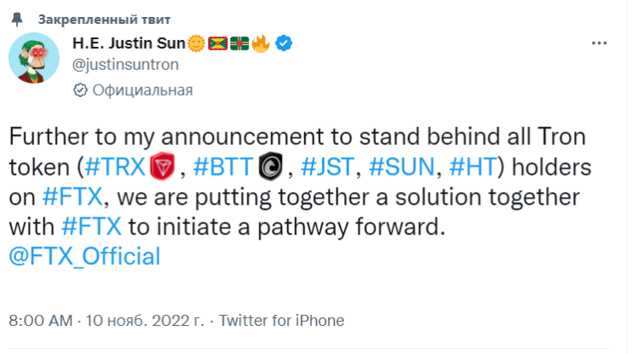Open Justin Sun's profile avatar
Screen dimensions: 644x354
tap(34, 58)
